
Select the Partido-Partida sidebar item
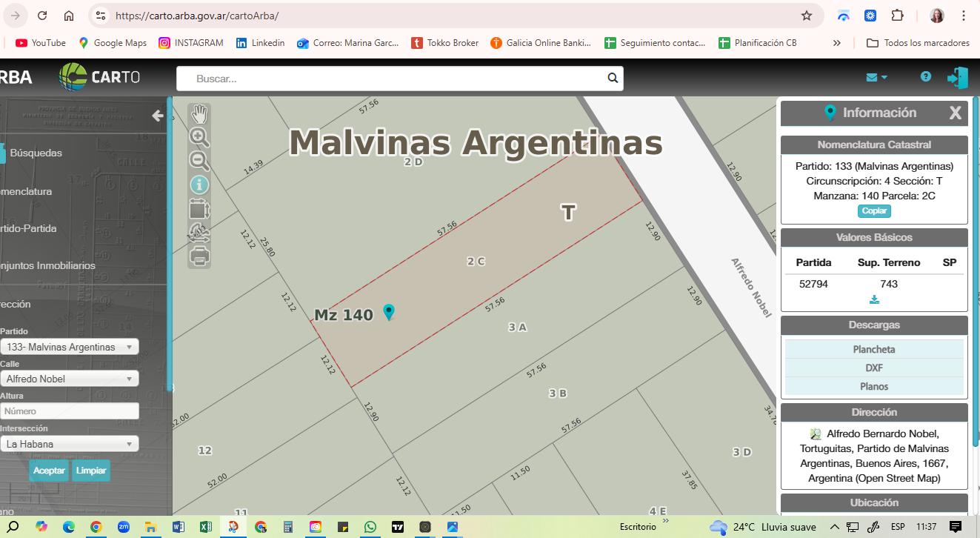[28, 228]
